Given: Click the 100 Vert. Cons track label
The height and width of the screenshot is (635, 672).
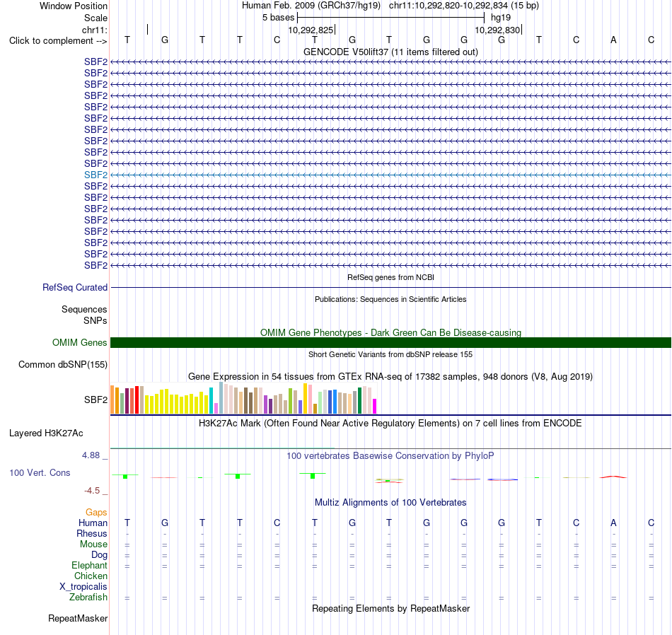Looking at the screenshot, I should (x=40, y=472).
